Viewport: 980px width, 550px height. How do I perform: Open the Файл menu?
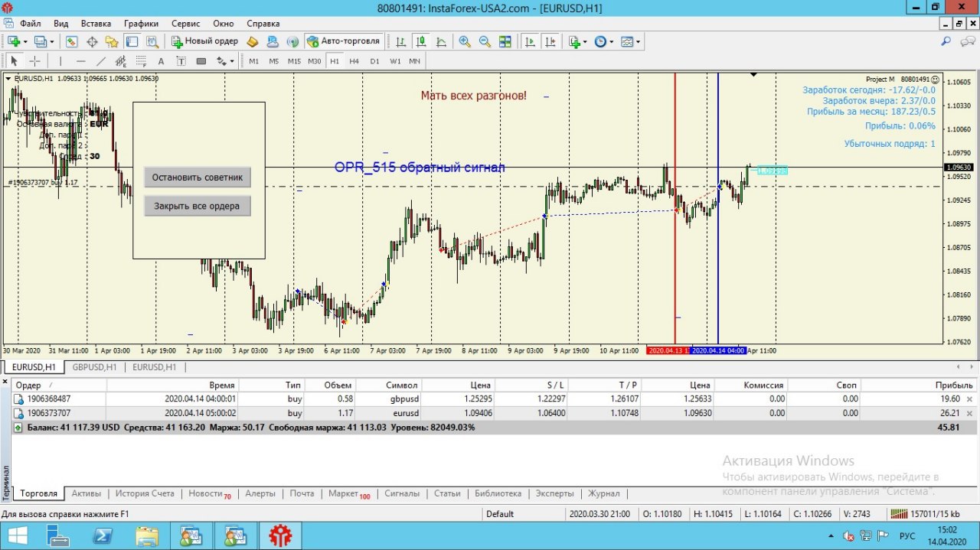pyautogui.click(x=31, y=24)
